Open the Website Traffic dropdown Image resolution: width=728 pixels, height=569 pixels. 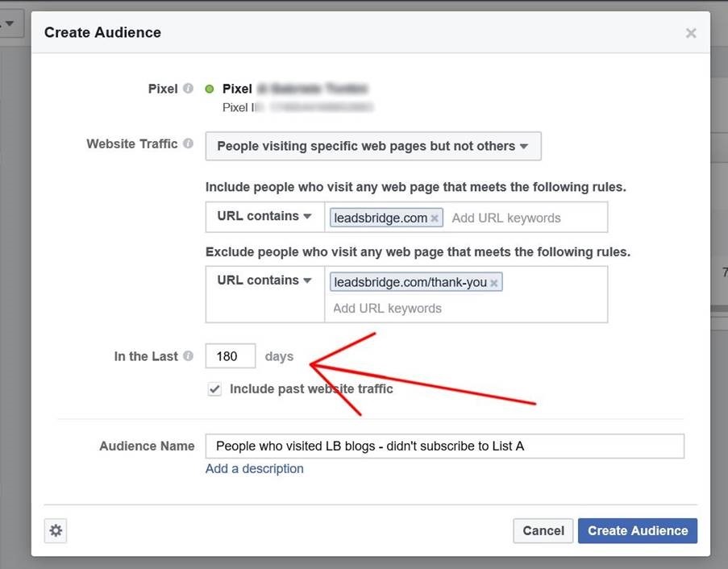[x=372, y=146]
